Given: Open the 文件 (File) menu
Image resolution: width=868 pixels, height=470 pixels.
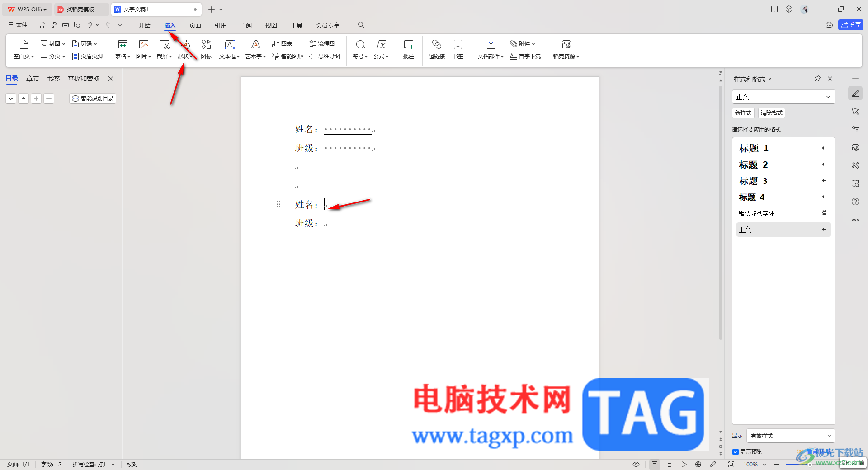Looking at the screenshot, I should [18, 25].
